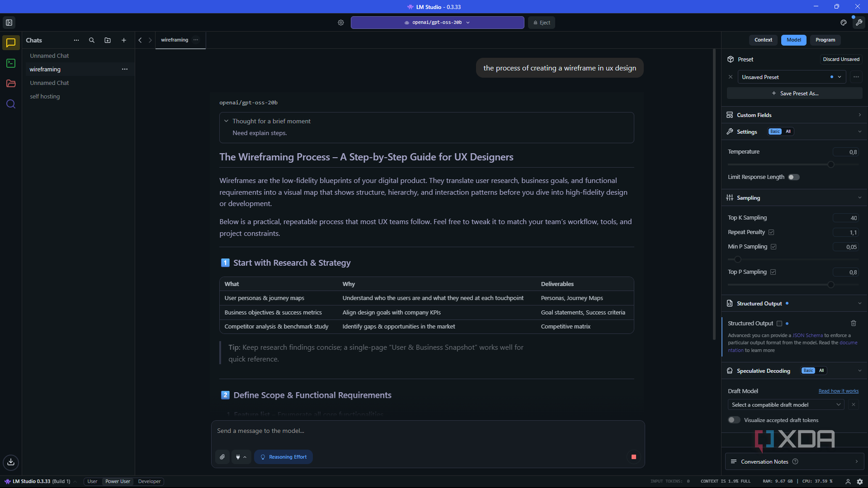
Task: Show Conversation Notes help icon
Action: tap(795, 462)
